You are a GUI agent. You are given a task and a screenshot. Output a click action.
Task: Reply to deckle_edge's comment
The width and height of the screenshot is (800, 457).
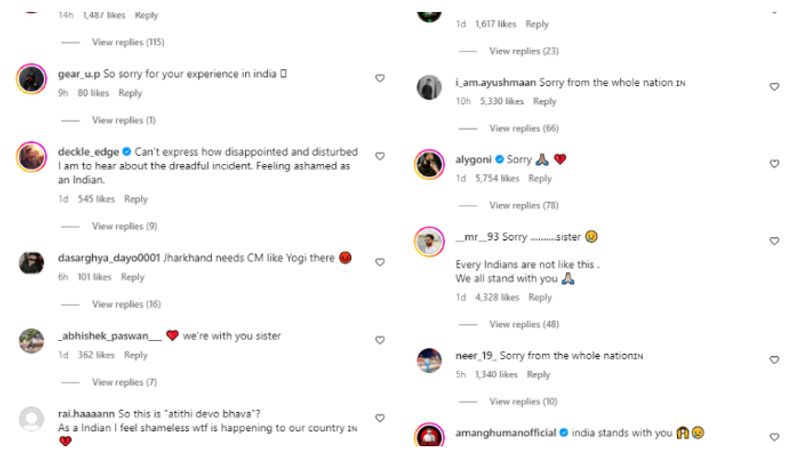pos(136,199)
